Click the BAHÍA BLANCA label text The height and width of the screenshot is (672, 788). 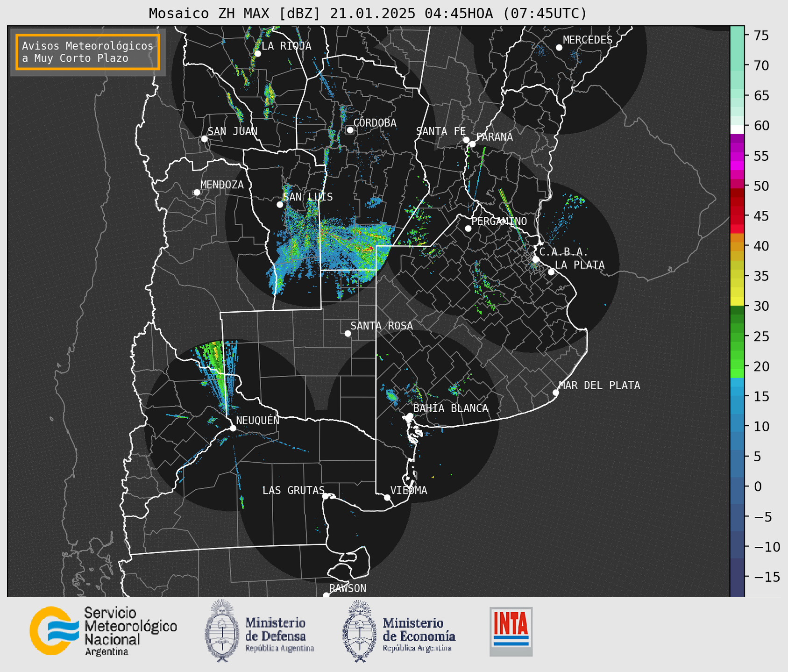pos(451,408)
